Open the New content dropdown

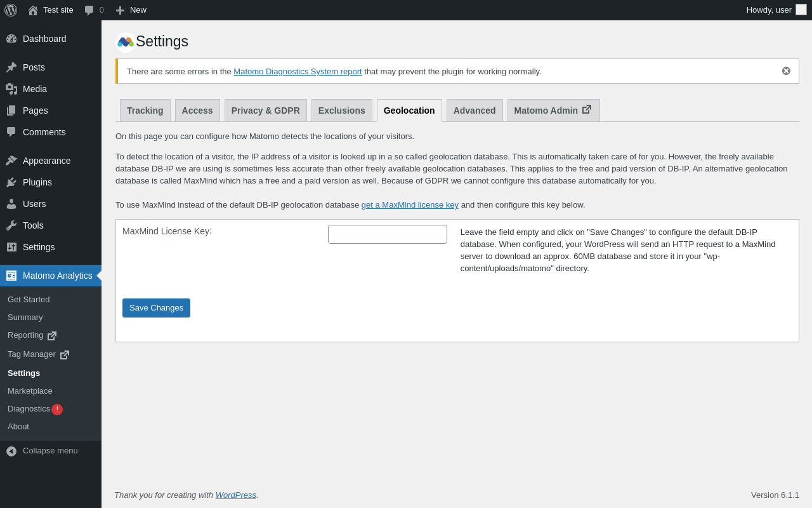131,10
